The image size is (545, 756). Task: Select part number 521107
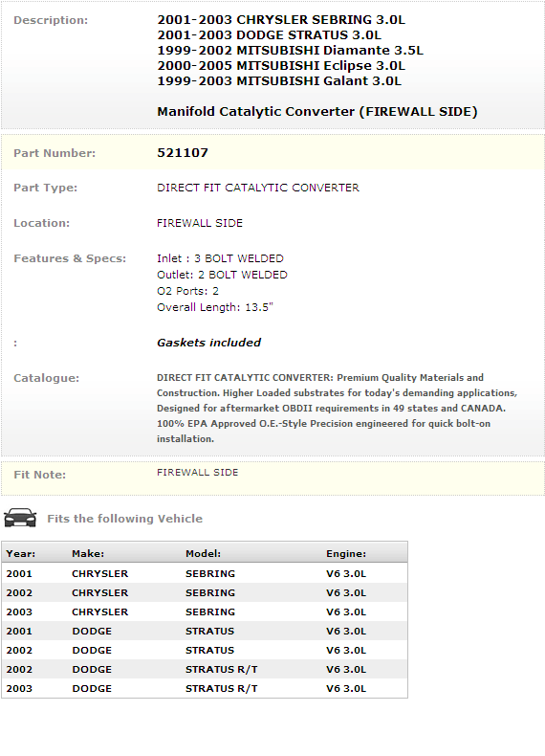coord(183,153)
